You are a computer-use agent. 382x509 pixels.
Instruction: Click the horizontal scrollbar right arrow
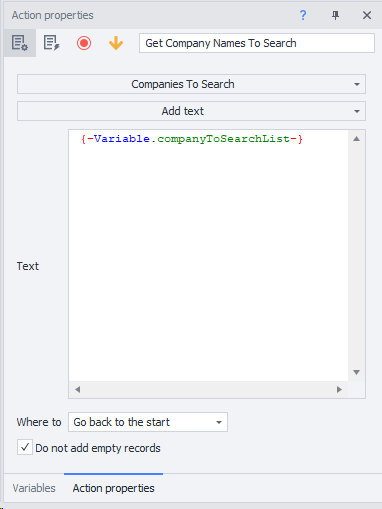click(339, 389)
